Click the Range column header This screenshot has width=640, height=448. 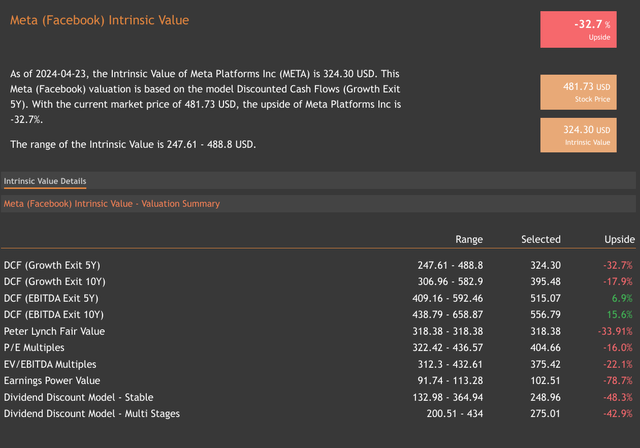pos(469,240)
